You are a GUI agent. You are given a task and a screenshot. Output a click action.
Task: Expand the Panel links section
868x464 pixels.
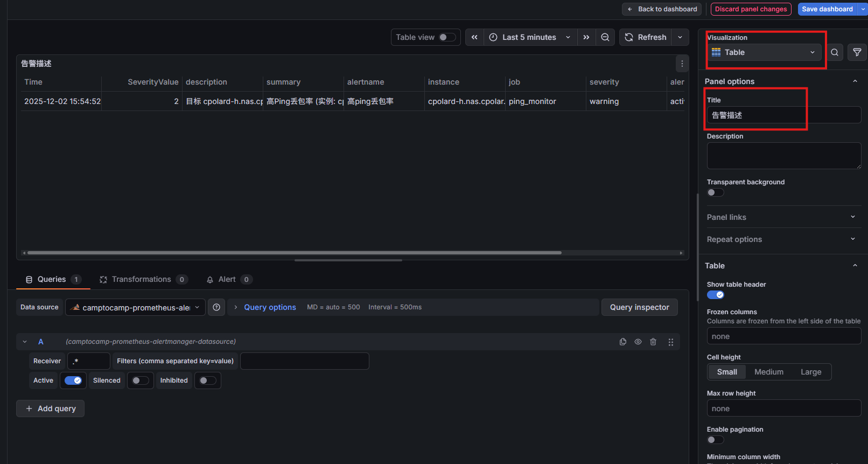pyautogui.click(x=781, y=217)
